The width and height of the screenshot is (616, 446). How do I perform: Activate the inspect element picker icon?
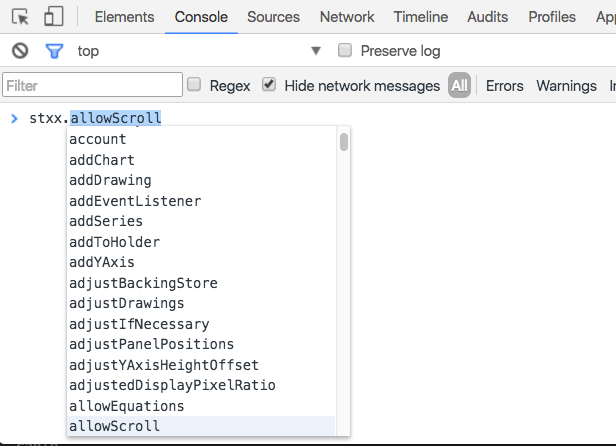click(20, 17)
